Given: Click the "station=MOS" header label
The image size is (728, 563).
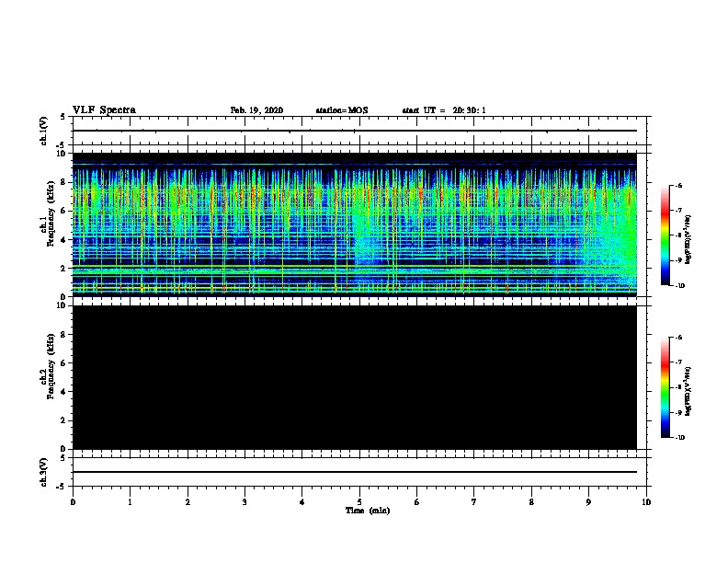Looking at the screenshot, I should pyautogui.click(x=342, y=110).
